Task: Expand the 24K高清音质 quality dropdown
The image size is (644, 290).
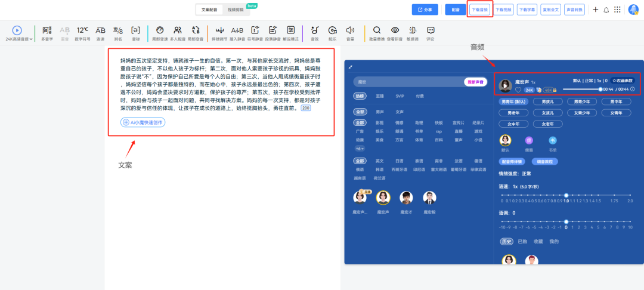Action: click(19, 39)
